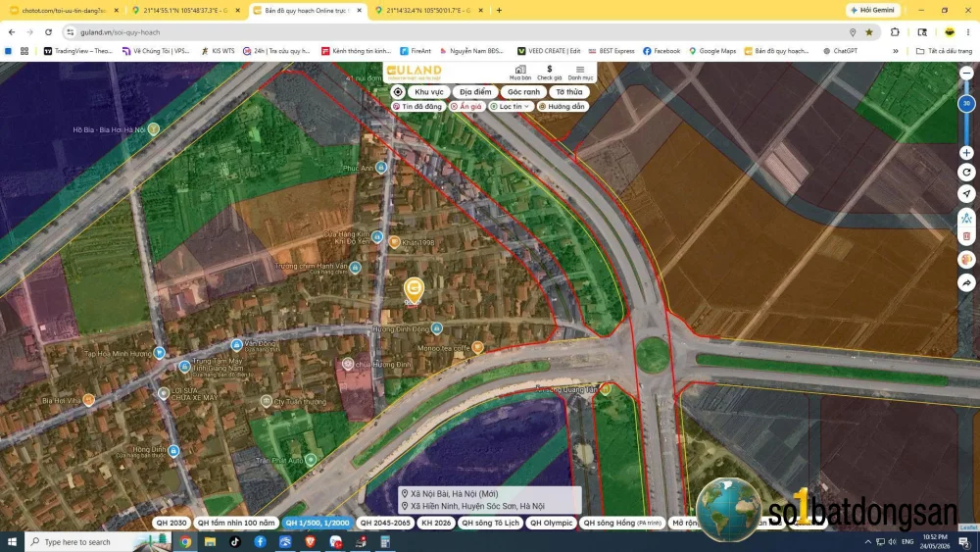Open the Tất cả dấu trang folder

click(944, 51)
